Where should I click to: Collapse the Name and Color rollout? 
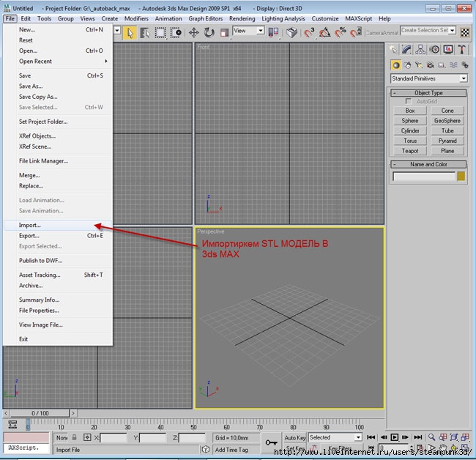[428, 164]
